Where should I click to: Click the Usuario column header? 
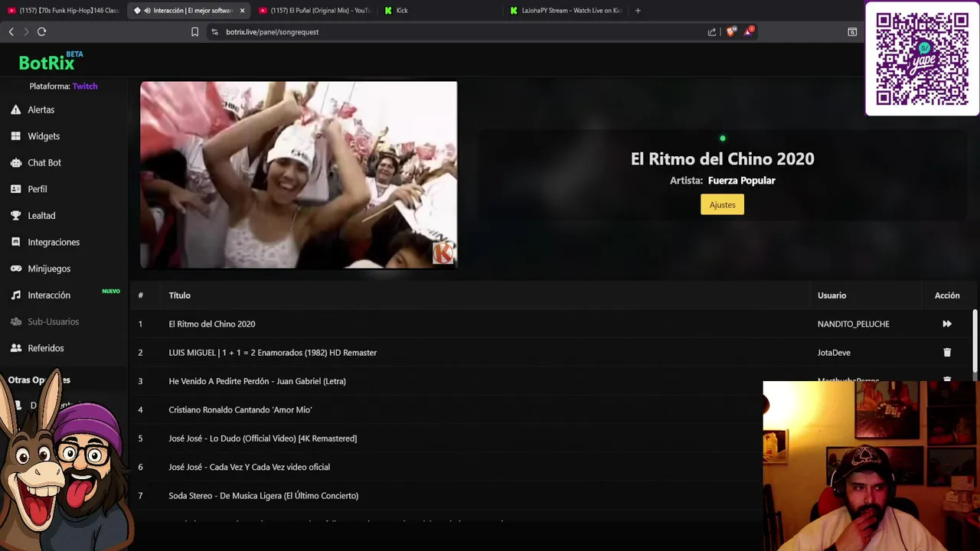pyautogui.click(x=831, y=295)
